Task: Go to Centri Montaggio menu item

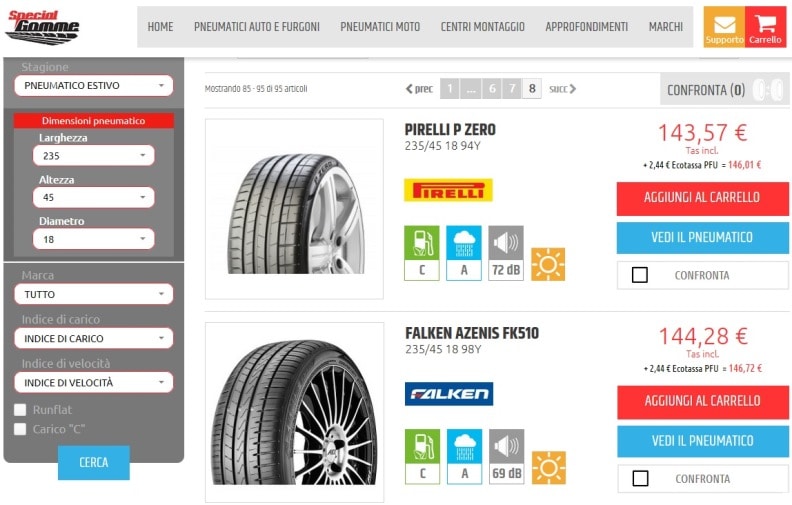Action: [483, 27]
